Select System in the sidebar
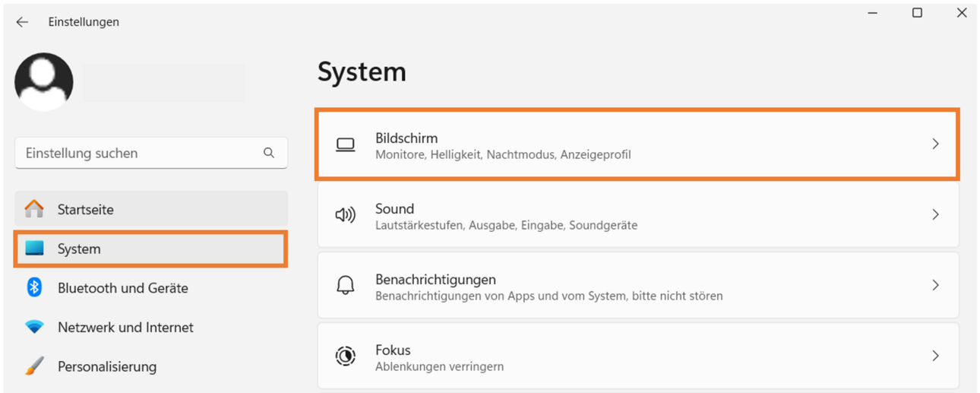This screenshot has height=393, width=980. point(150,249)
